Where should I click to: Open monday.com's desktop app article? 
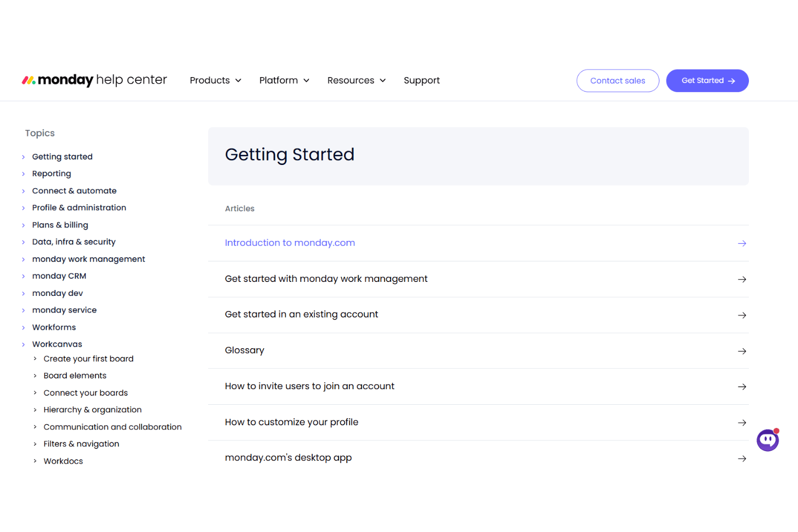288,458
